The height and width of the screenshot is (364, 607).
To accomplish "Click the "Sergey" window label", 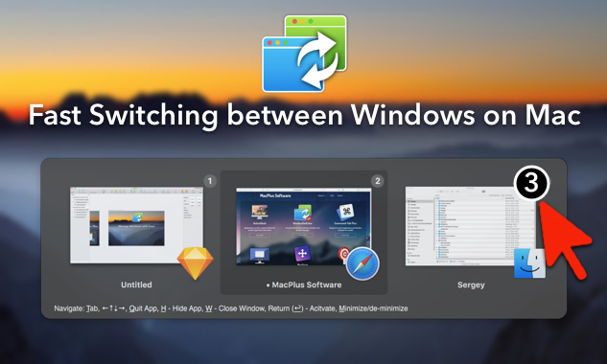I will point(471,285).
